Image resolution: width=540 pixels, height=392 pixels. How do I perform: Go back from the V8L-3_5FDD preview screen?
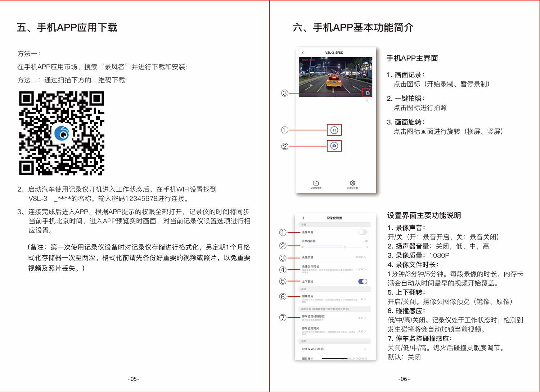point(303,53)
